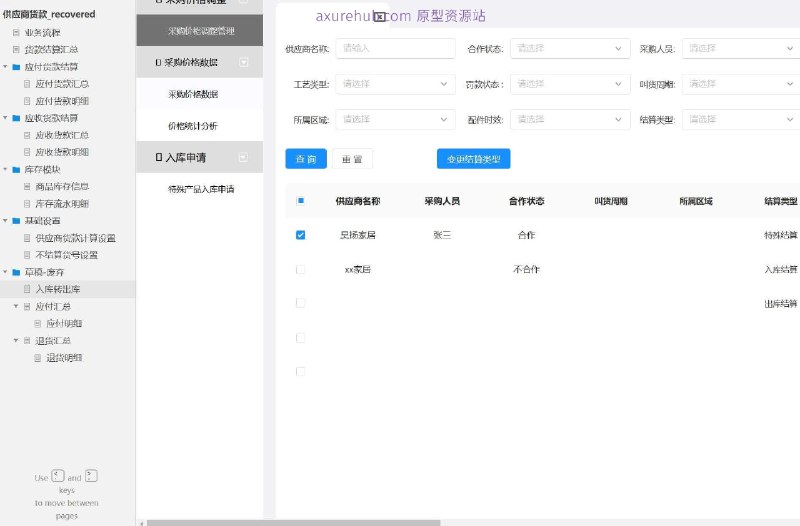800x526 pixels.
Task: Open the 应收货款明细 page in tree
Action: 62,152
